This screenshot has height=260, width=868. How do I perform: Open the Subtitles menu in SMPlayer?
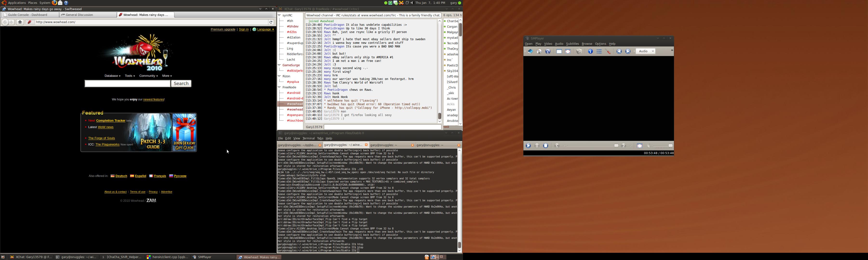click(x=572, y=44)
